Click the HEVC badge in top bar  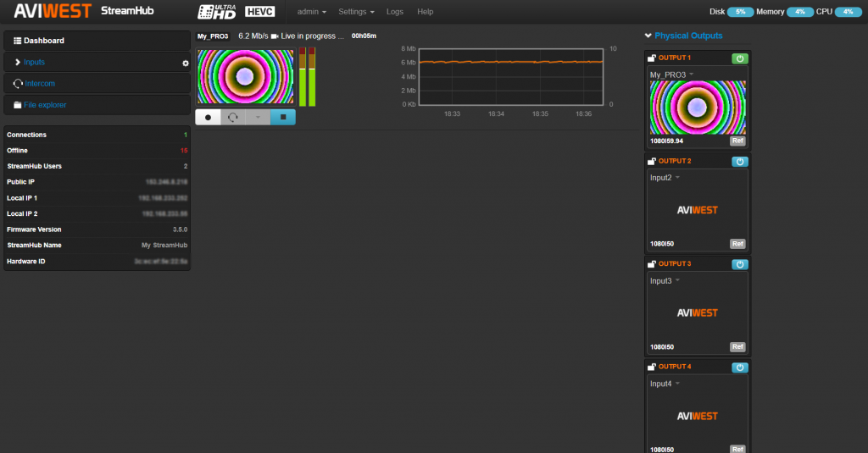259,12
